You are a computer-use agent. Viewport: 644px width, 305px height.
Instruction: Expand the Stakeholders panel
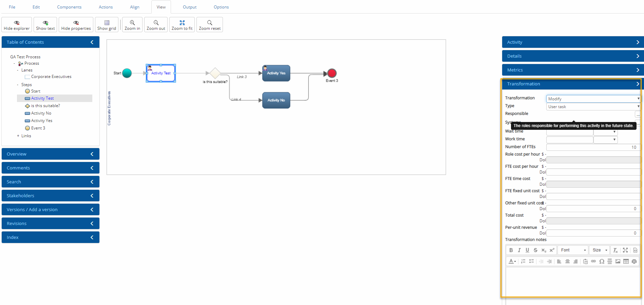(51, 196)
